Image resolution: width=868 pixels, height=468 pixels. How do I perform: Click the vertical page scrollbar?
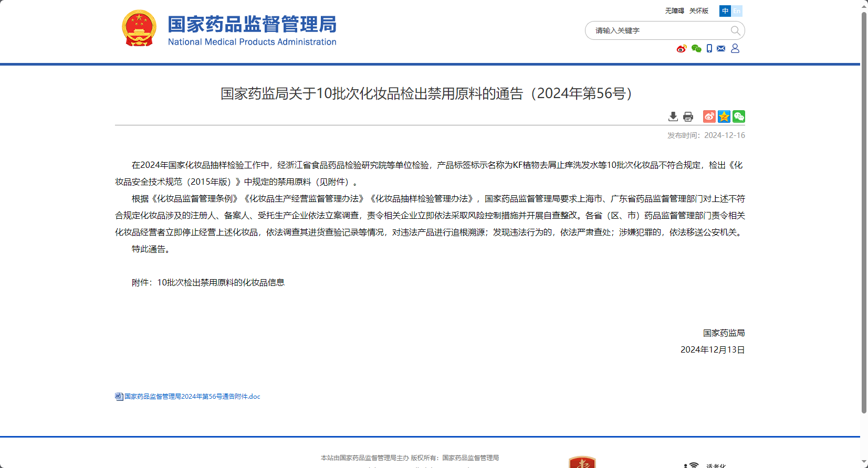(x=864, y=210)
